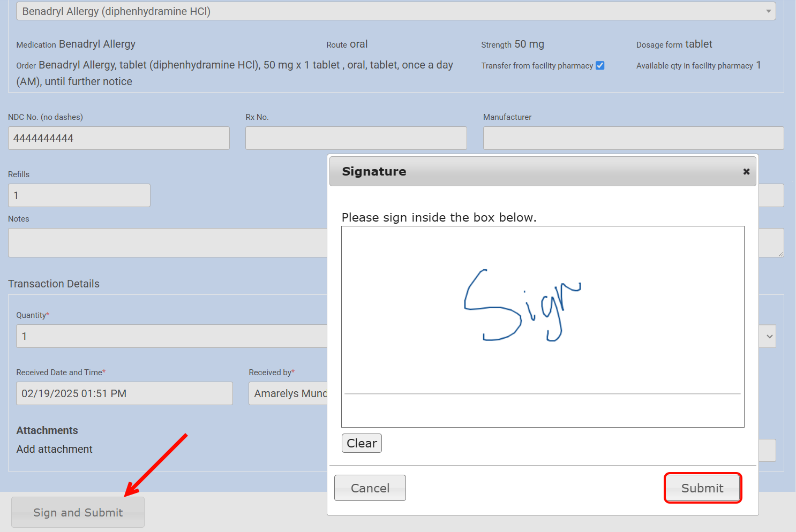Click the NDC No. input field
This screenshot has height=532, width=796.
118,138
